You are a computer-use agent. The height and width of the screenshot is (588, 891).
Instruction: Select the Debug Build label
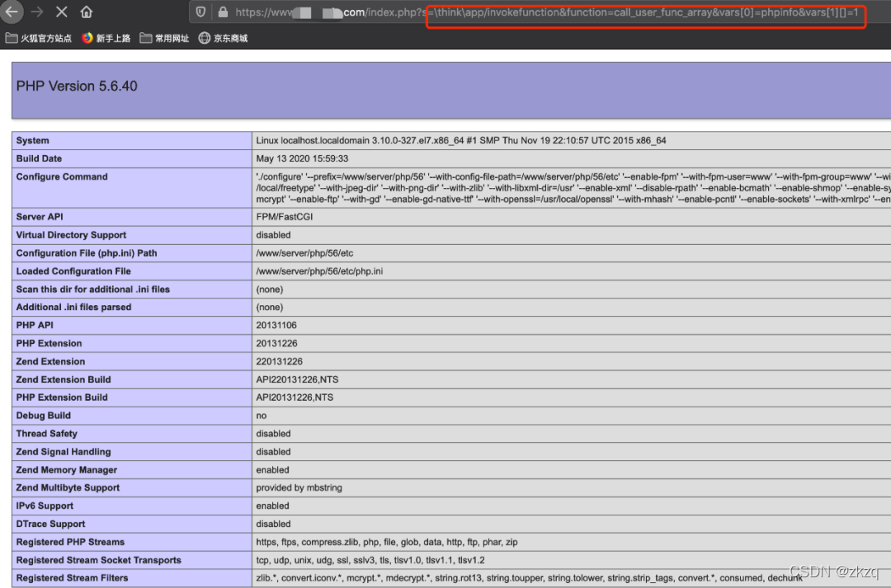click(43, 416)
